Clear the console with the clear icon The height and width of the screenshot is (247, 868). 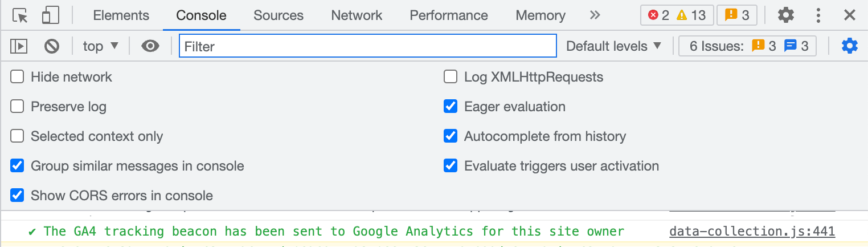(52, 46)
